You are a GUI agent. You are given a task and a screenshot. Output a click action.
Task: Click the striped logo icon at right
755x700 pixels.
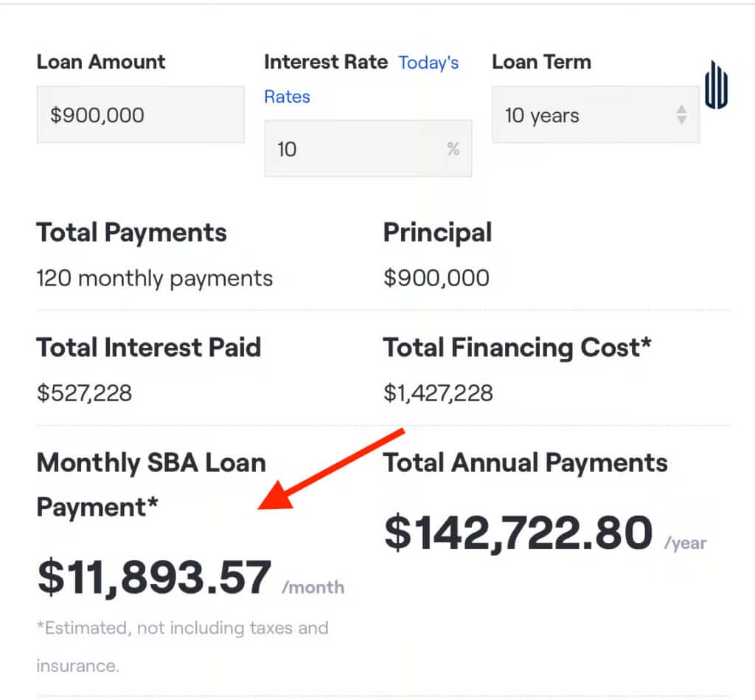(x=716, y=86)
